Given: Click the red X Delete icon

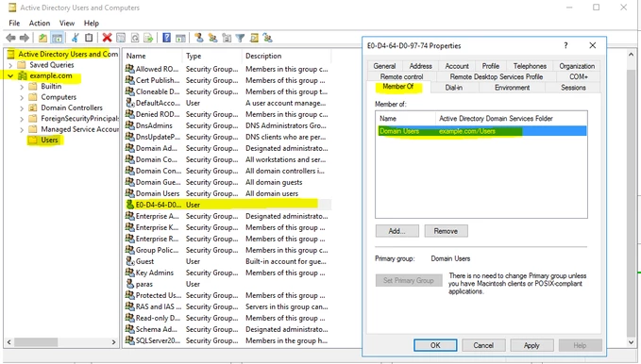Looking at the screenshot, I should coord(107,38).
